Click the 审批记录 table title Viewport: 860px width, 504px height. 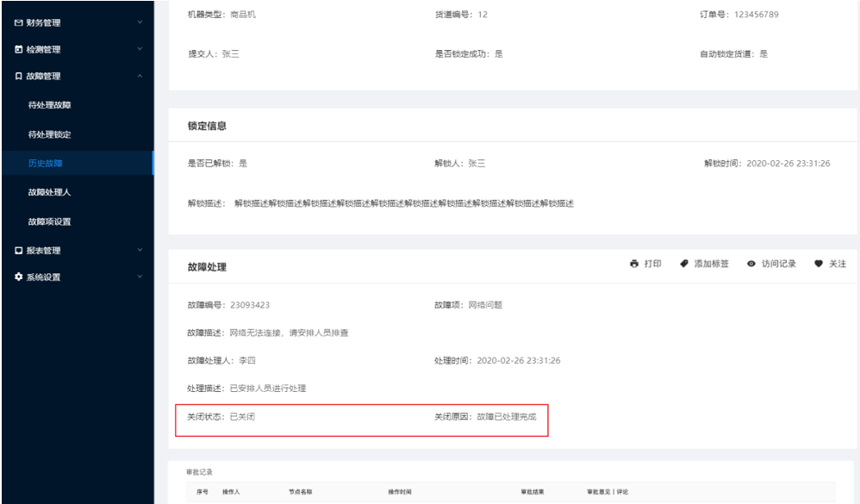click(x=199, y=472)
